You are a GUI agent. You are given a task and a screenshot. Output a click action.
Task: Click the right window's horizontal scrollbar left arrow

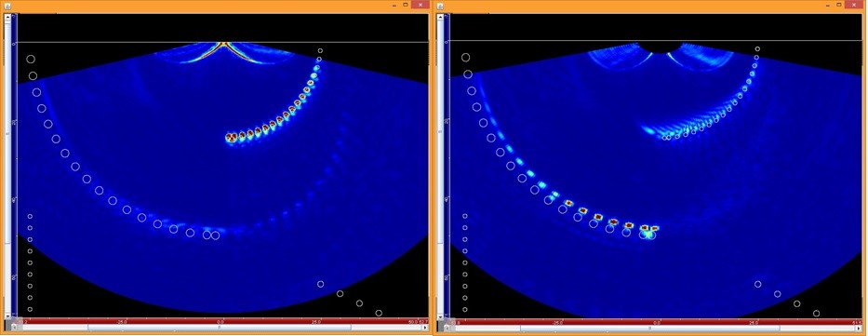447,329
